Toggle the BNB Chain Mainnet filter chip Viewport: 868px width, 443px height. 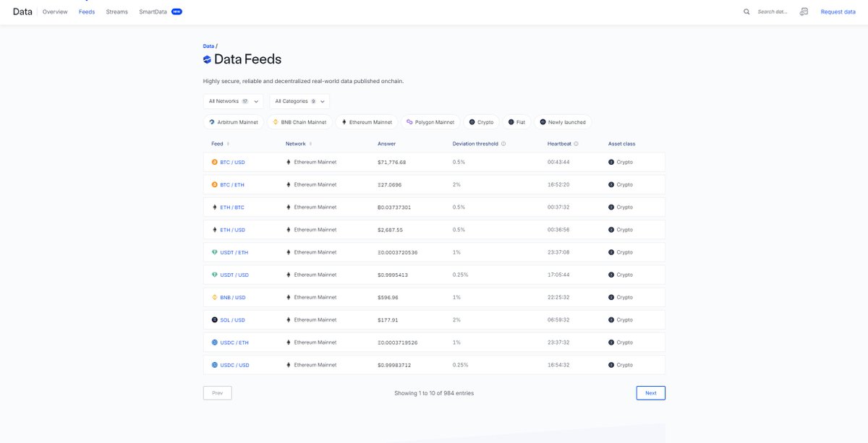point(299,122)
